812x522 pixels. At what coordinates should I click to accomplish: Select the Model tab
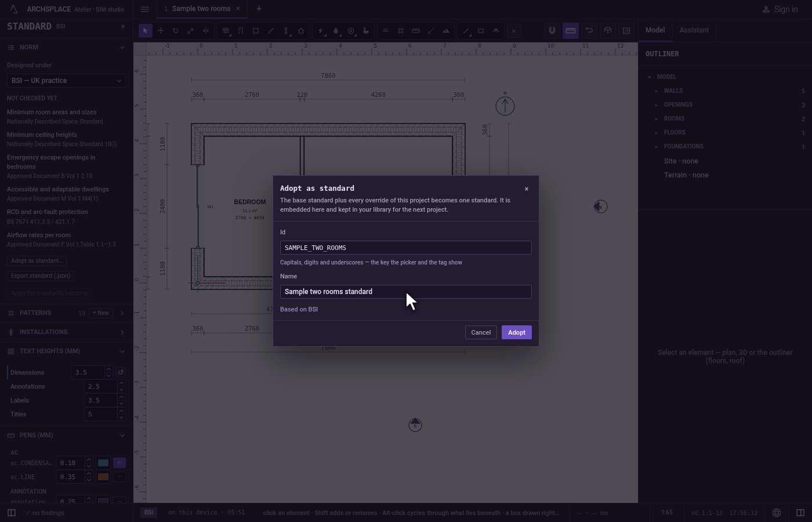pyautogui.click(x=655, y=30)
